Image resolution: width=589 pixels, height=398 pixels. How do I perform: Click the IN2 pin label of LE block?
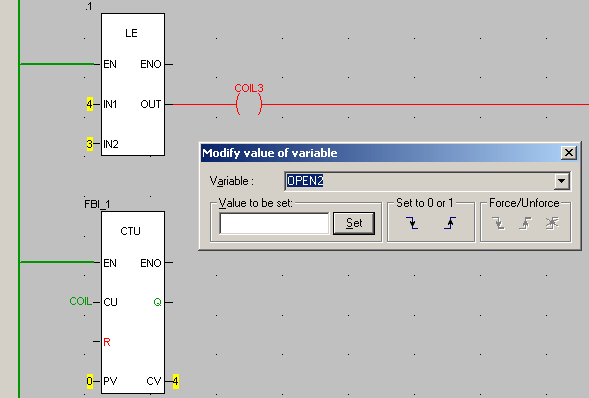click(111, 144)
